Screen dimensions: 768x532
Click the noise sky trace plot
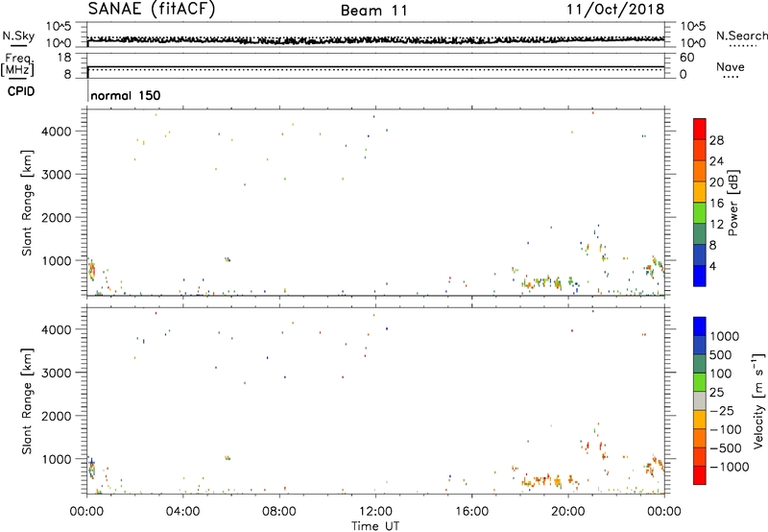click(x=375, y=35)
